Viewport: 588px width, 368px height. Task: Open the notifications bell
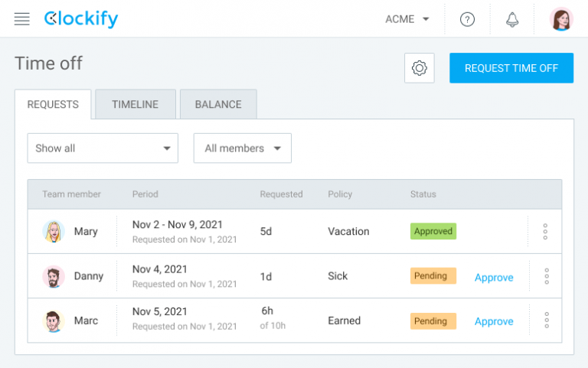(512, 20)
